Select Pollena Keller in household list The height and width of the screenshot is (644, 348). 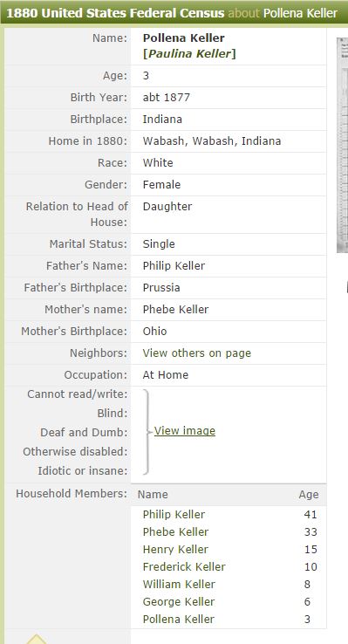[x=179, y=620]
